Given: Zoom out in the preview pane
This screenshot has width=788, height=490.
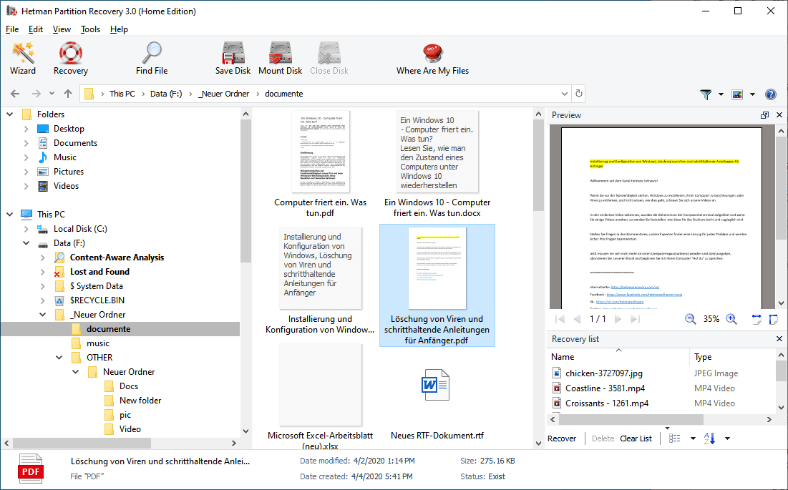Looking at the screenshot, I should [x=691, y=319].
